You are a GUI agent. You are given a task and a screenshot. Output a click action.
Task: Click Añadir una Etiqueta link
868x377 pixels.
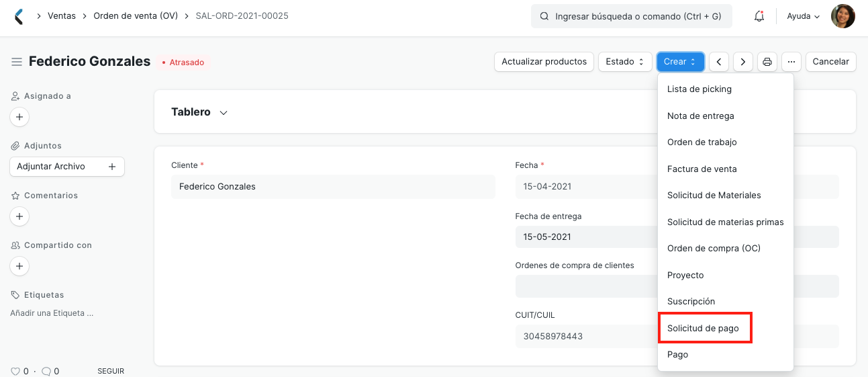pyautogui.click(x=52, y=313)
